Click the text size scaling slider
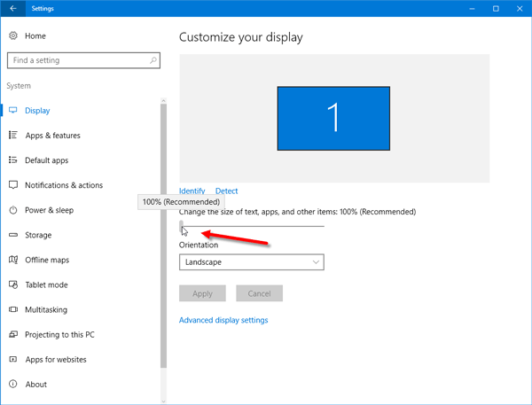Image resolution: width=532 pixels, height=405 pixels. coord(252,226)
